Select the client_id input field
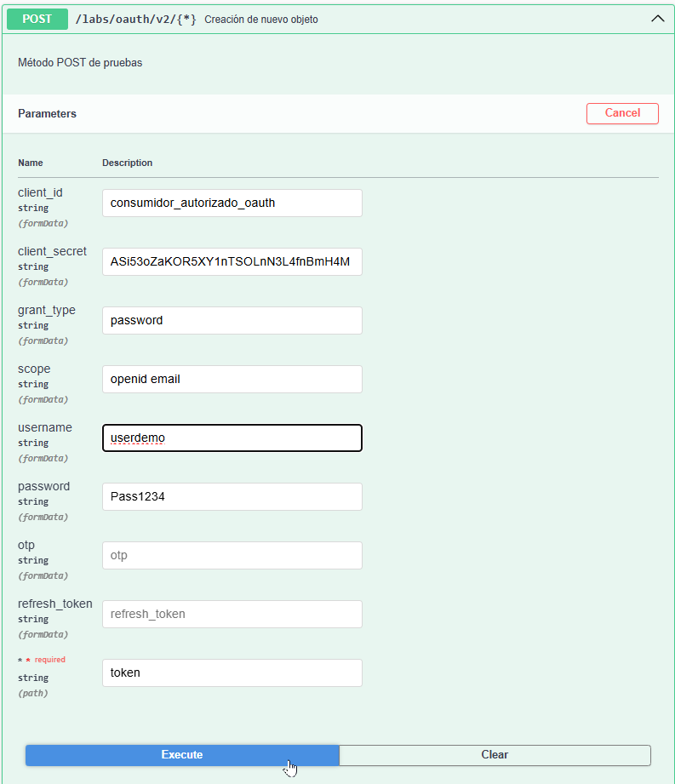This screenshot has width=675, height=784. (x=232, y=203)
